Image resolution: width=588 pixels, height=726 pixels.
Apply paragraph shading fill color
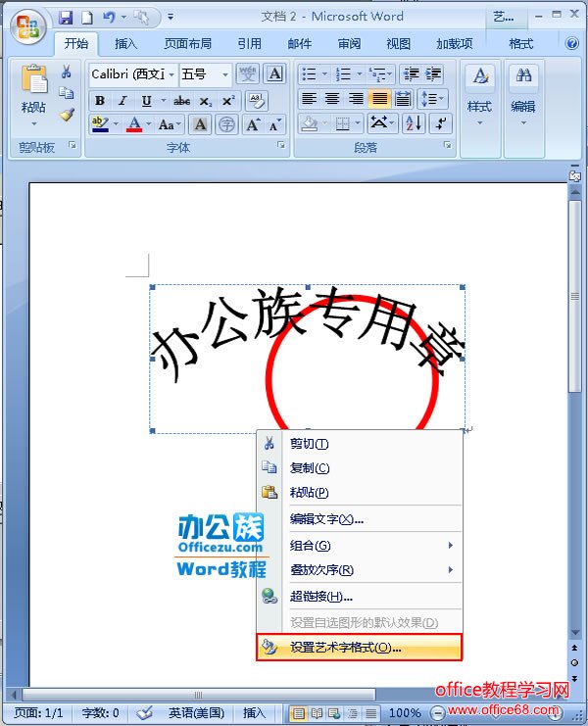[x=310, y=123]
